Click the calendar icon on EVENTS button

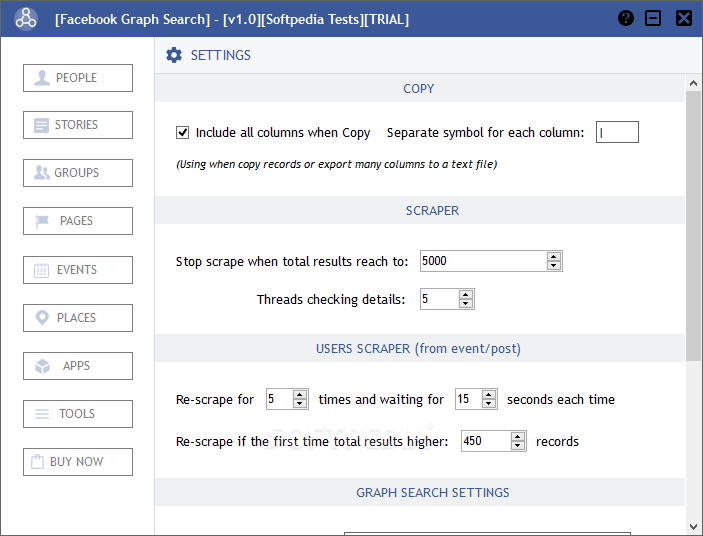pos(42,270)
